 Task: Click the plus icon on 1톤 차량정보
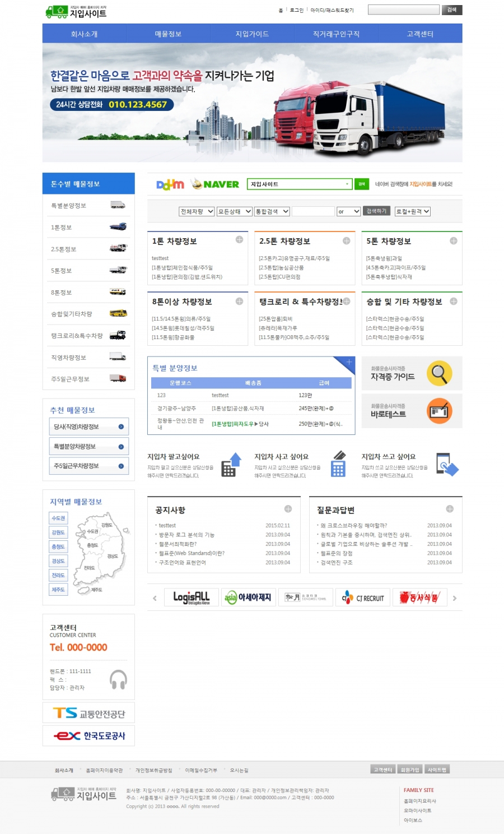coord(239,240)
